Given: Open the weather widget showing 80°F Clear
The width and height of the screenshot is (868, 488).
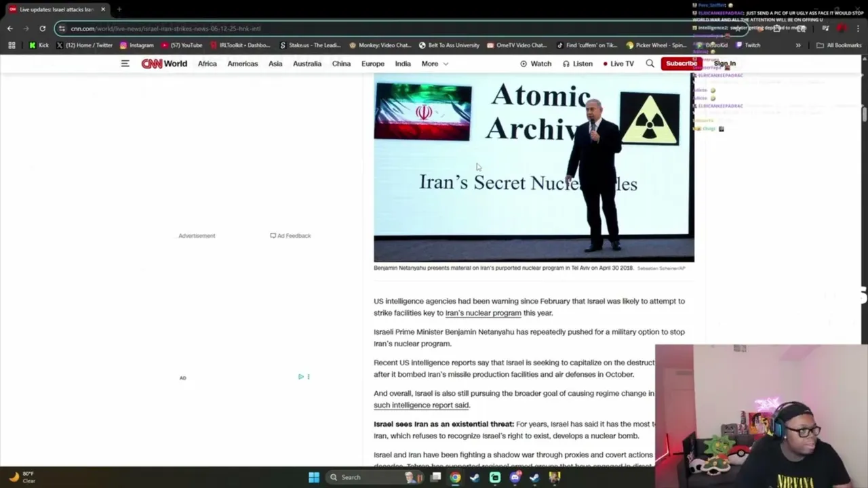Looking at the screenshot, I should pos(21,477).
